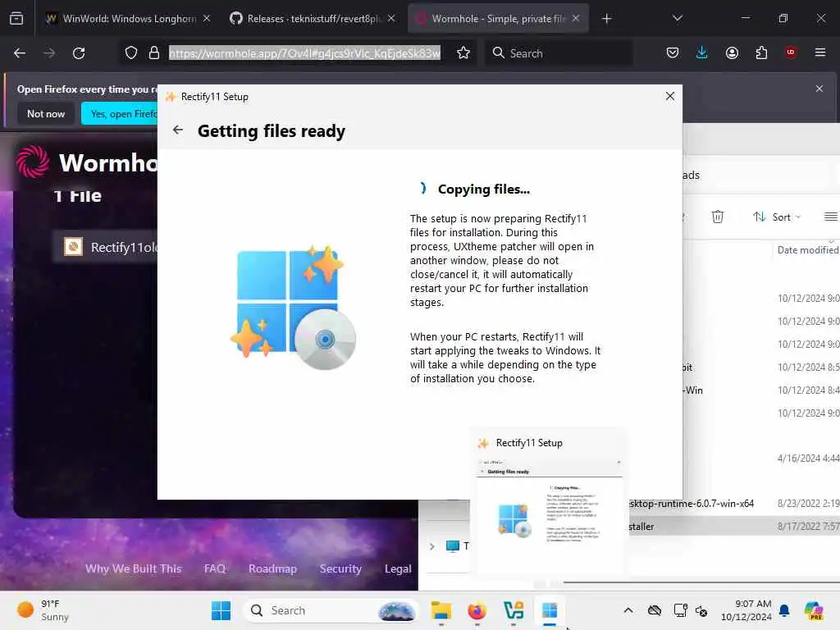Viewport: 840px width, 630px height.
Task: Dismiss the Firefox notification bar
Action: (819, 89)
